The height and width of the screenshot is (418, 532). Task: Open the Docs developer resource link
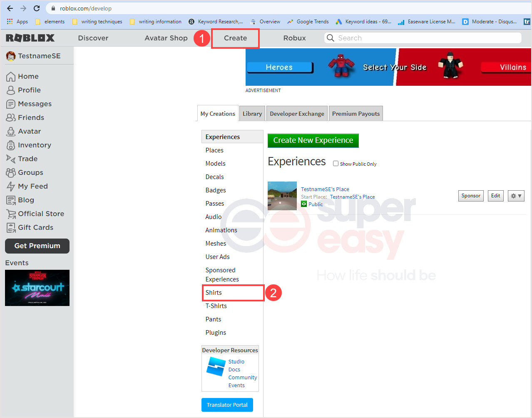click(234, 369)
